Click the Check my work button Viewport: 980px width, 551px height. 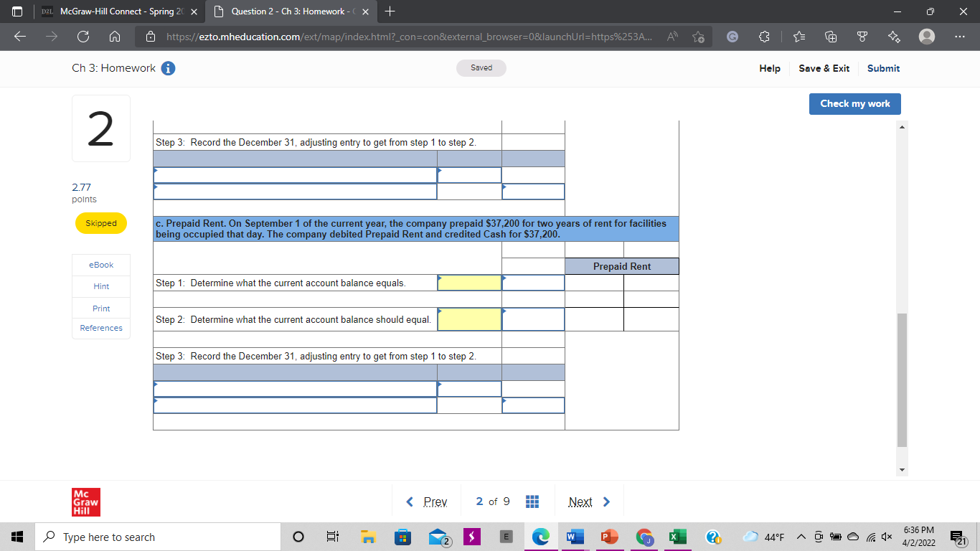pyautogui.click(x=855, y=104)
